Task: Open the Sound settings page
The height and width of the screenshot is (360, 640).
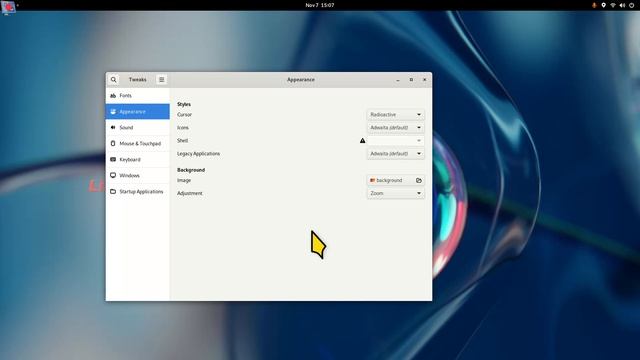Action: coord(138,127)
